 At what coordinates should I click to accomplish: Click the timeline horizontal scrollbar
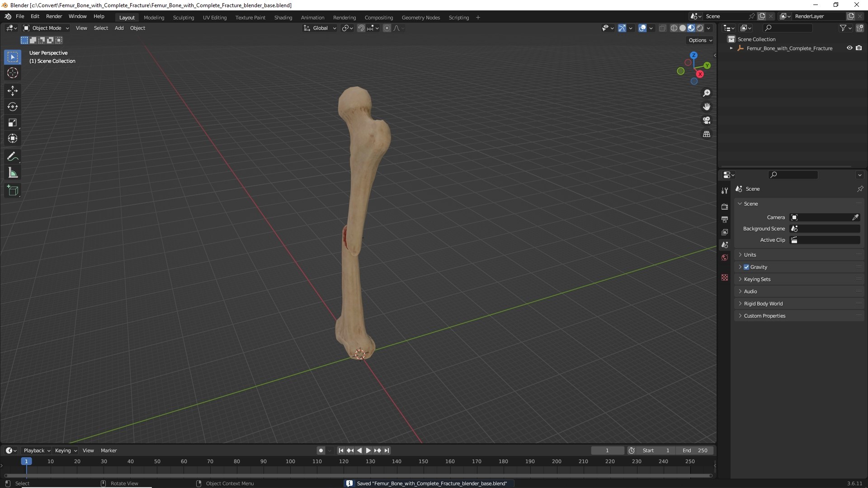coord(358,475)
